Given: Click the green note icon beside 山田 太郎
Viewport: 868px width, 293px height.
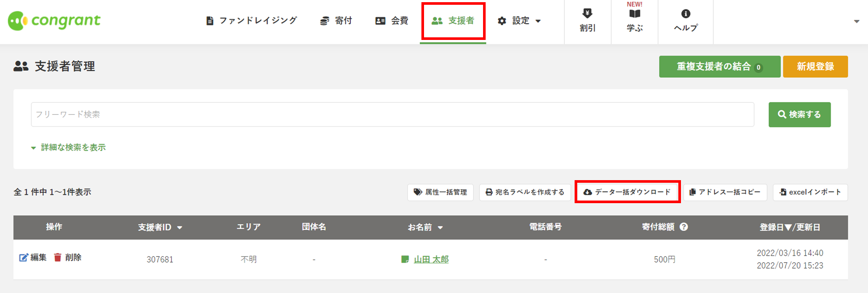Looking at the screenshot, I should pyautogui.click(x=405, y=260).
